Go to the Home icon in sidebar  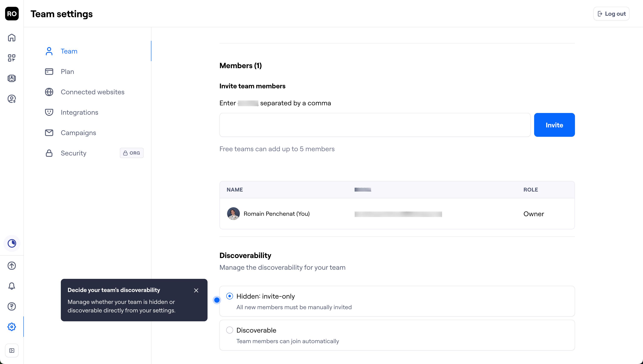(12, 38)
